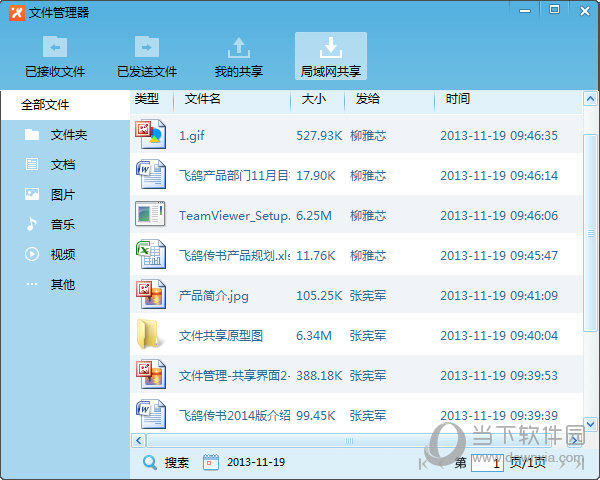The image size is (600, 480).
Task: Click the 搜索 search label
Action: coord(177,462)
